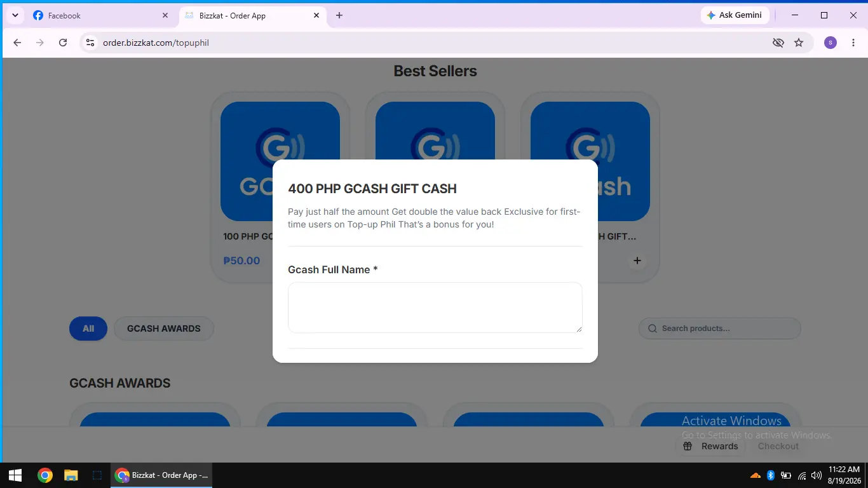Click the Bizzkat - Order App taskbar button
The height and width of the screenshot is (488, 868).
click(x=161, y=475)
